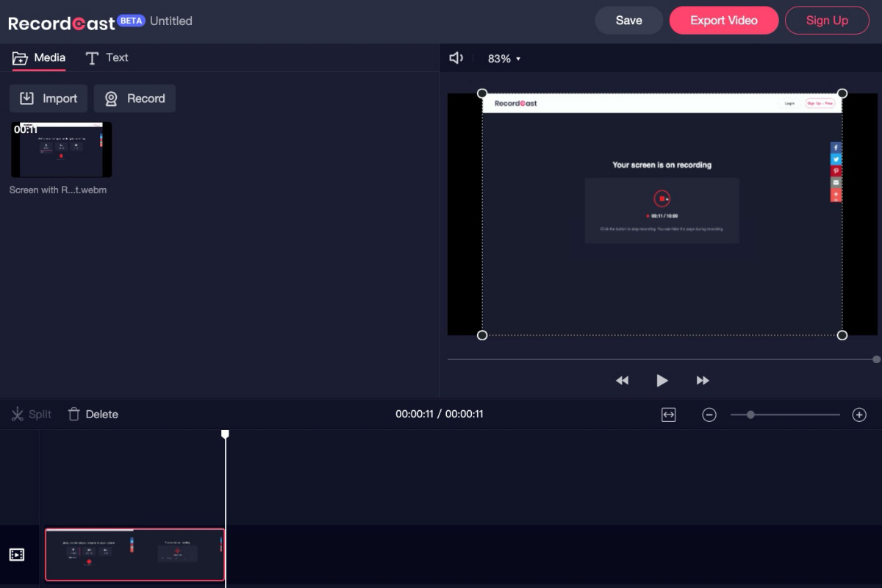The height and width of the screenshot is (588, 882).
Task: Save the project
Action: pos(628,21)
